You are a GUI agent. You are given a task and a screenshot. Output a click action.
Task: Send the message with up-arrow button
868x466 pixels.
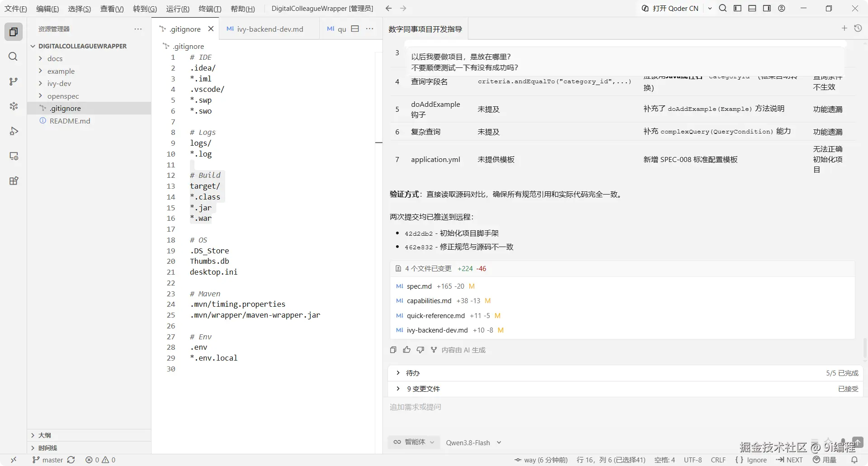tap(858, 442)
